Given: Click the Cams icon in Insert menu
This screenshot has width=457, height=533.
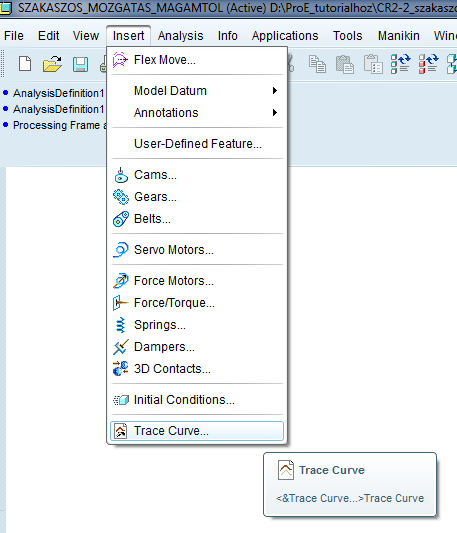Looking at the screenshot, I should pyautogui.click(x=121, y=175).
